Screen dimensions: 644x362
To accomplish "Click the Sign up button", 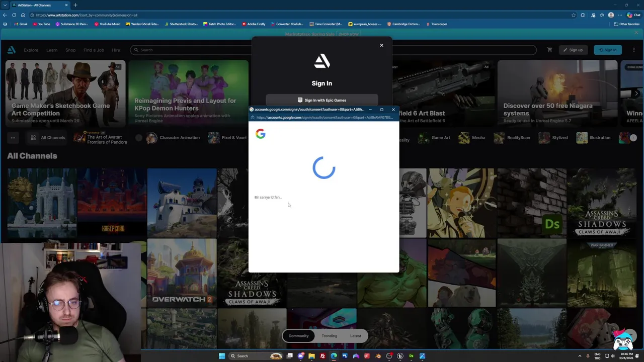I will 573,50.
